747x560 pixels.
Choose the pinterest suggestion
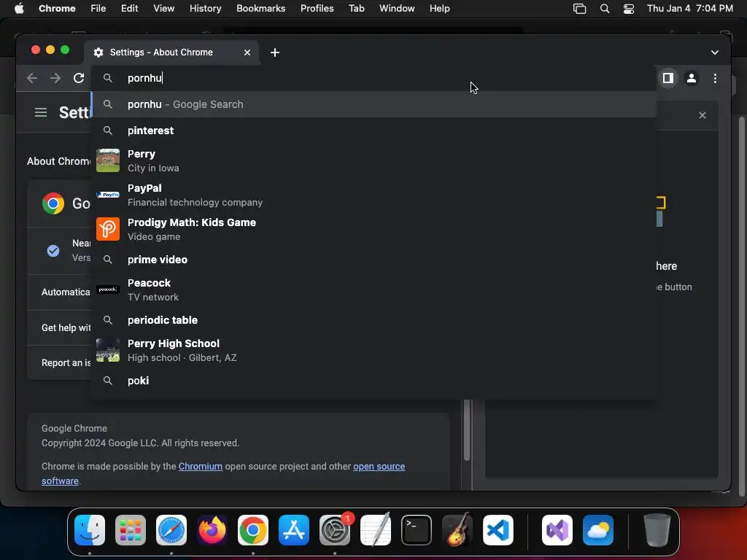pyautogui.click(x=374, y=131)
